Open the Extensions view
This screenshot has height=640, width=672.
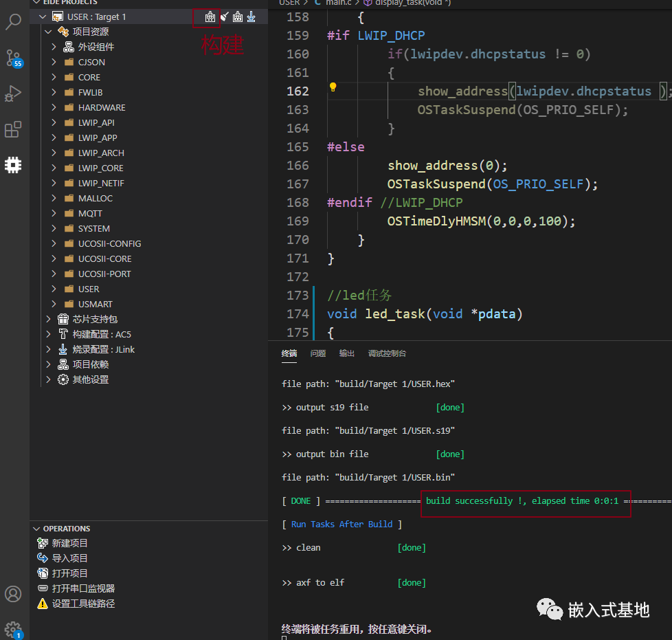coord(13,129)
